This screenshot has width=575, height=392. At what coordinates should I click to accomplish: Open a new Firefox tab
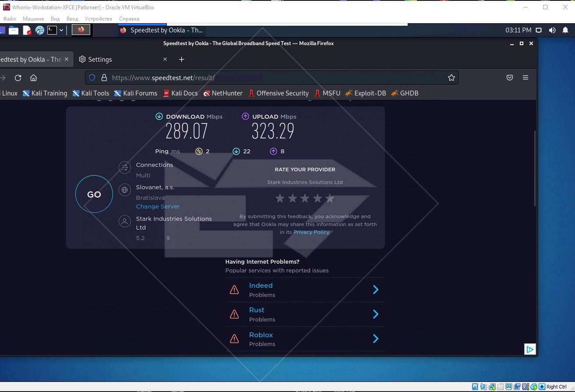click(x=182, y=59)
